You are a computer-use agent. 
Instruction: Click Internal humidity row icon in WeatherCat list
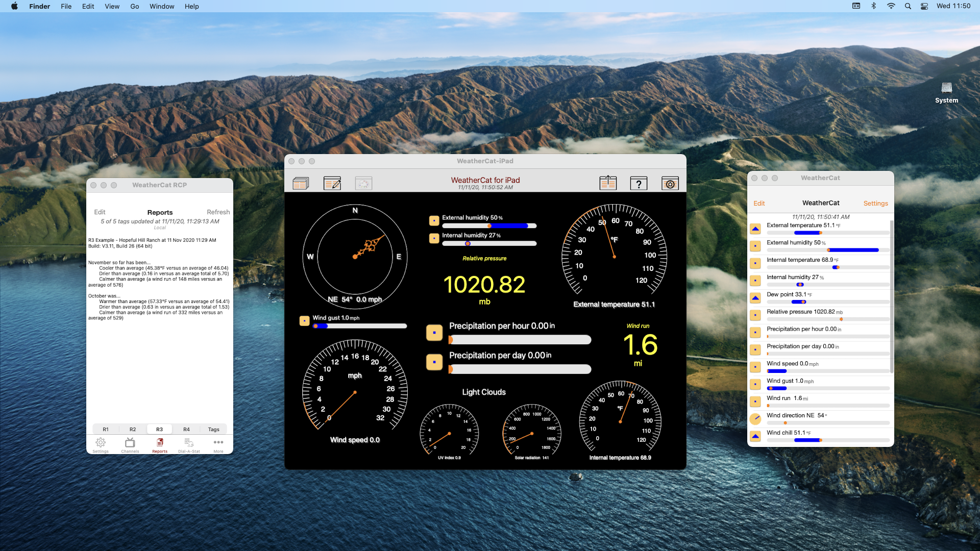click(x=755, y=281)
